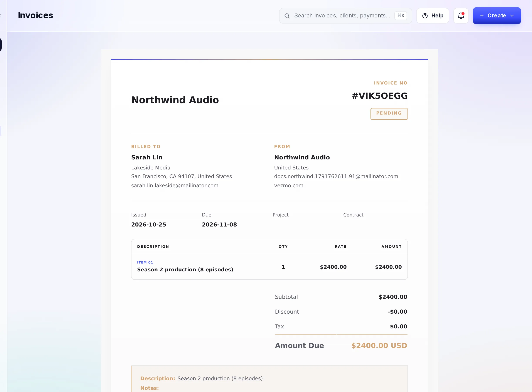Select Season 2 production line item
Viewport: 532px width, 392px height.
coord(185,270)
